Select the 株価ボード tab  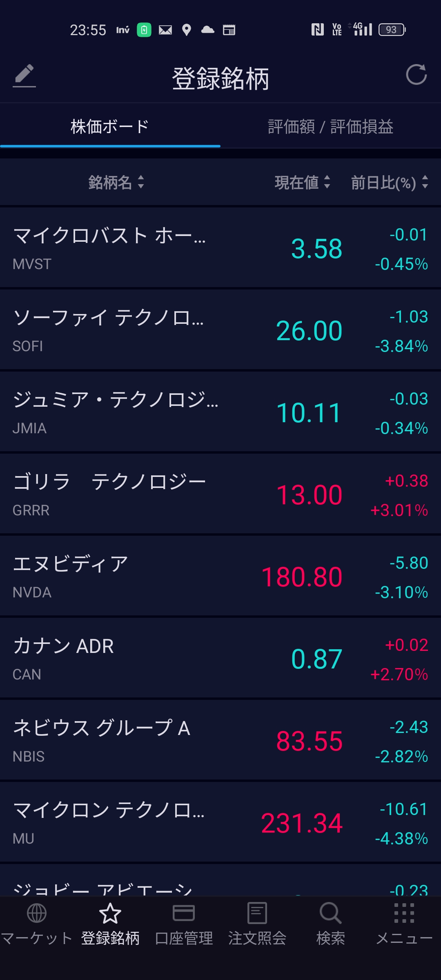(x=110, y=127)
